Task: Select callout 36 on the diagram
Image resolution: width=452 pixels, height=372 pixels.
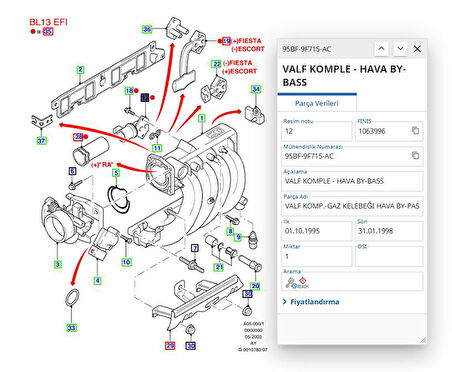Action: (x=147, y=29)
